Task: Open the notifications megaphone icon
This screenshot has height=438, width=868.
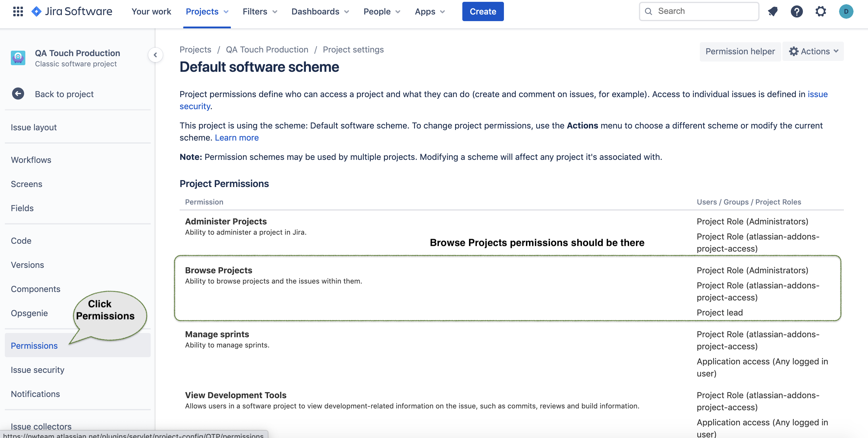Action: (x=773, y=11)
